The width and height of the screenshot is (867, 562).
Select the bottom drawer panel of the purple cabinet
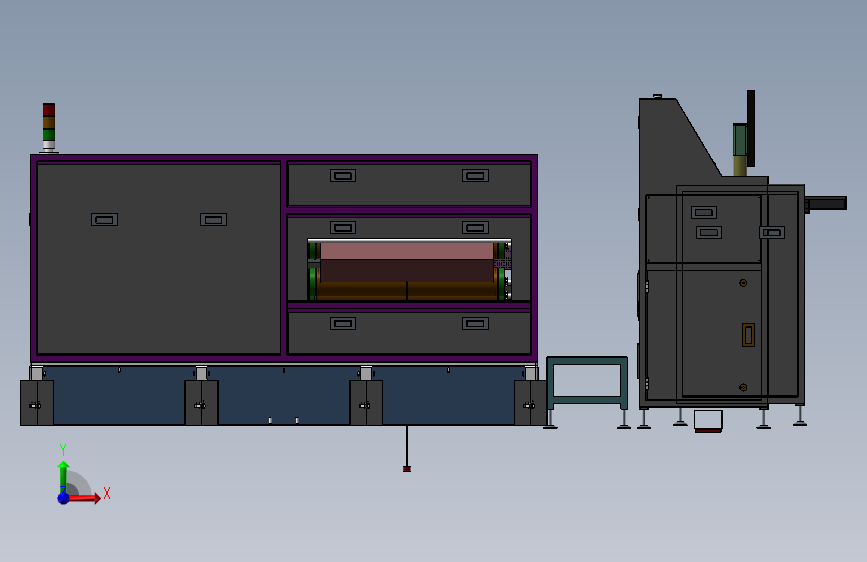click(409, 333)
